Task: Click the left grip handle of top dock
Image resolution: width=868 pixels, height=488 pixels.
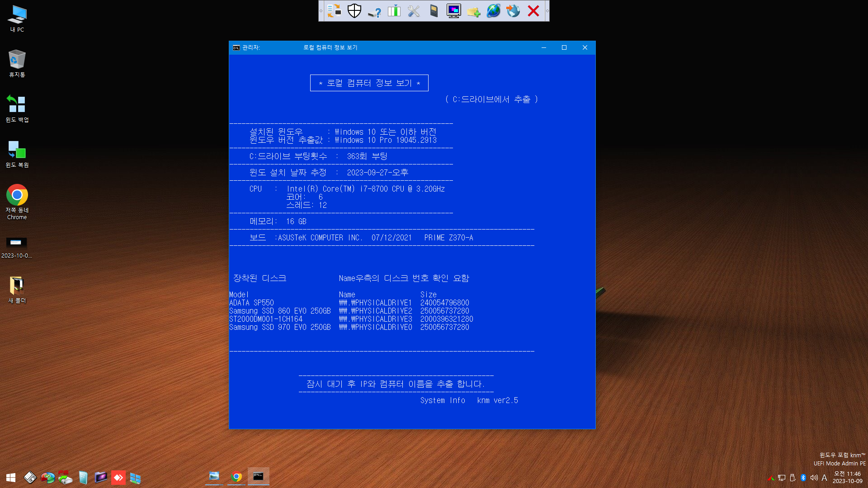Action: click(321, 11)
